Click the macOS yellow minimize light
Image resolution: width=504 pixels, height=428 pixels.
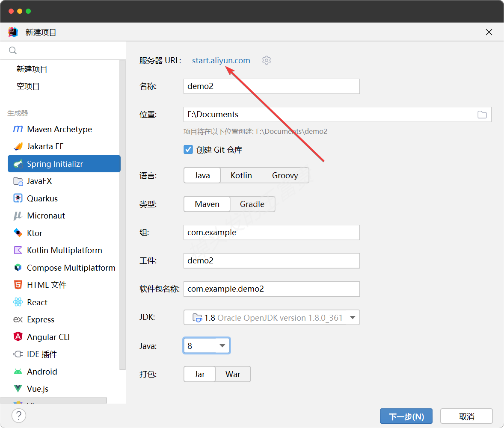(x=20, y=11)
